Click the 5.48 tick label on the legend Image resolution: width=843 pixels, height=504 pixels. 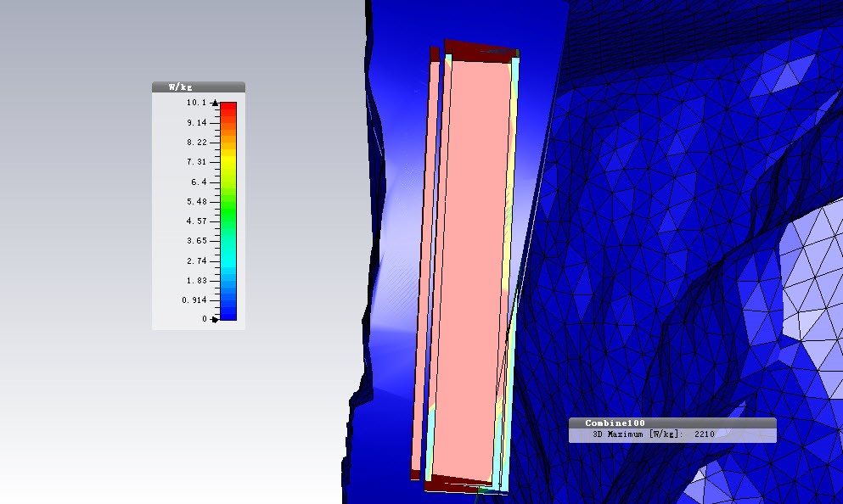[197, 201]
